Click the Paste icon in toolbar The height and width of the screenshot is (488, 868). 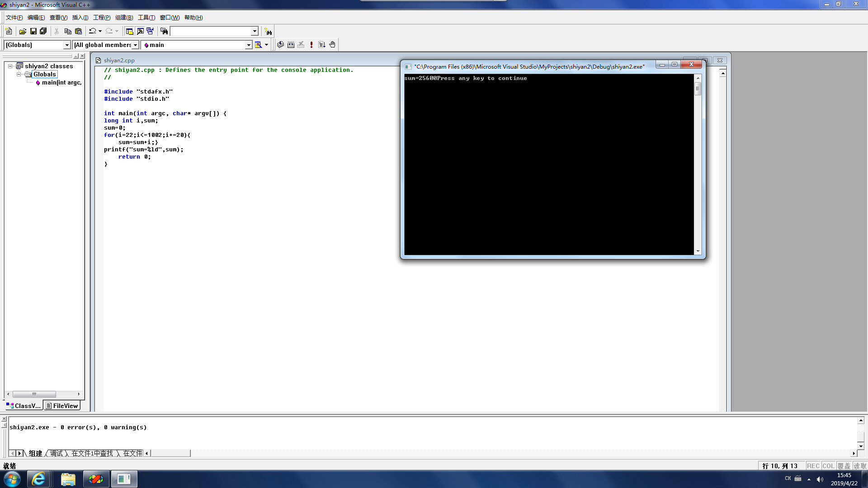[78, 31]
